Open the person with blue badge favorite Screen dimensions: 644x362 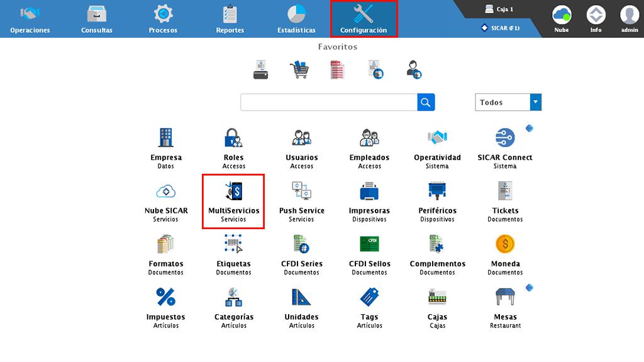pyautogui.click(x=414, y=69)
